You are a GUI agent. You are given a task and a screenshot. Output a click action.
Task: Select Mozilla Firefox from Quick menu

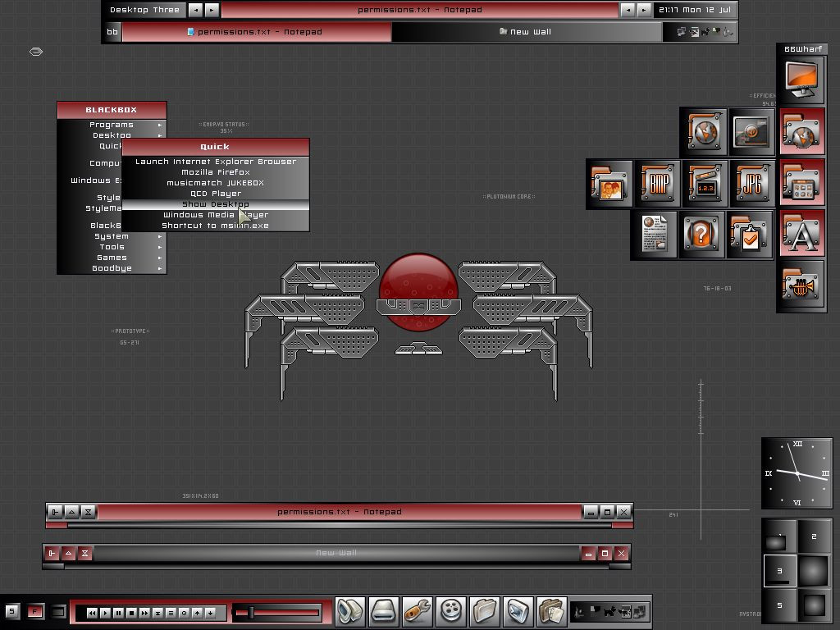[215, 172]
